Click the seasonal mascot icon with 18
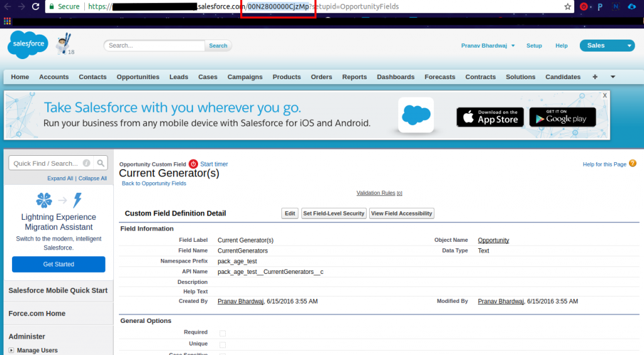The width and height of the screenshot is (644, 355). [x=65, y=45]
